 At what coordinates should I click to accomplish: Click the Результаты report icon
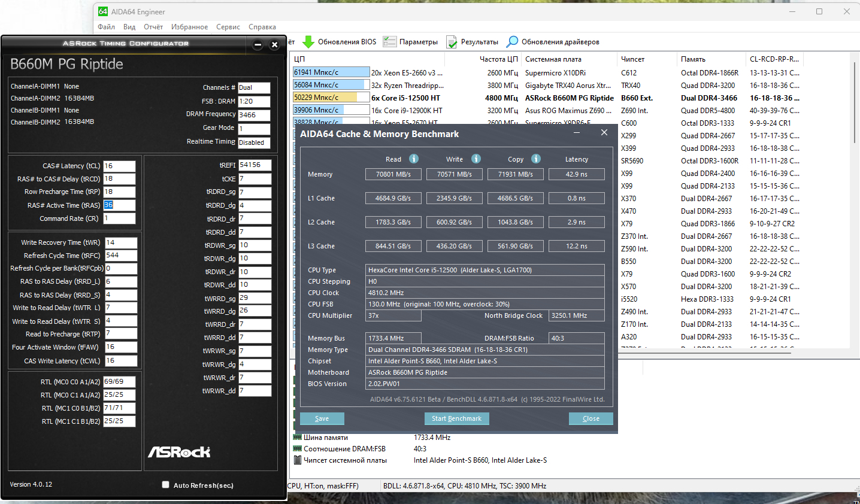452,42
